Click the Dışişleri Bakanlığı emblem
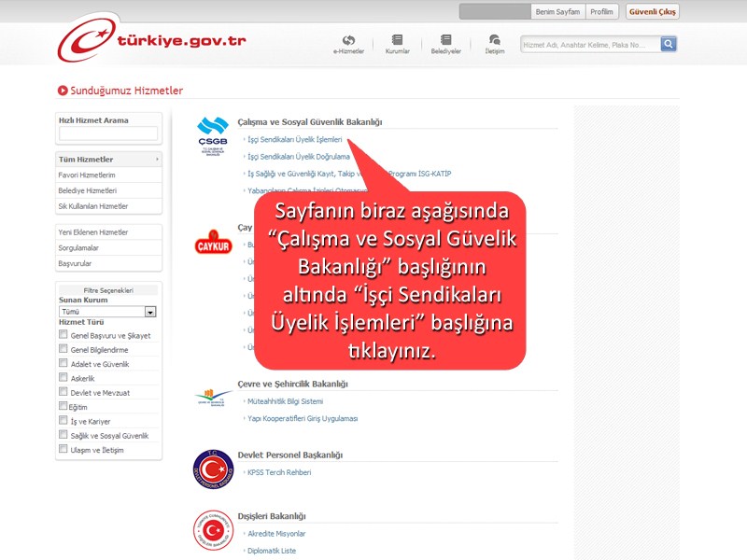 coord(213,530)
